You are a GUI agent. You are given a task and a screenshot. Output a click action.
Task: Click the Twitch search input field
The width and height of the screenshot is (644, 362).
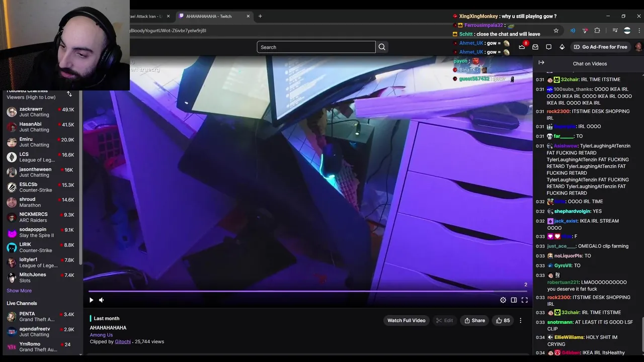click(316, 47)
